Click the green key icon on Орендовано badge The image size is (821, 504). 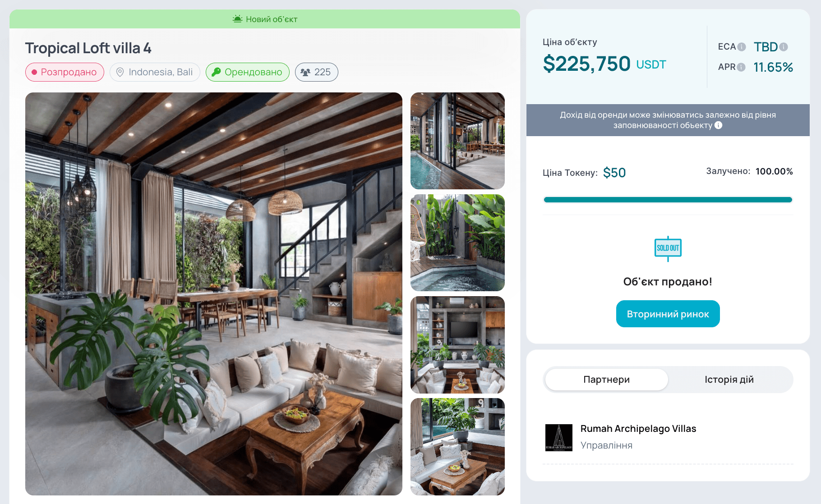(216, 72)
